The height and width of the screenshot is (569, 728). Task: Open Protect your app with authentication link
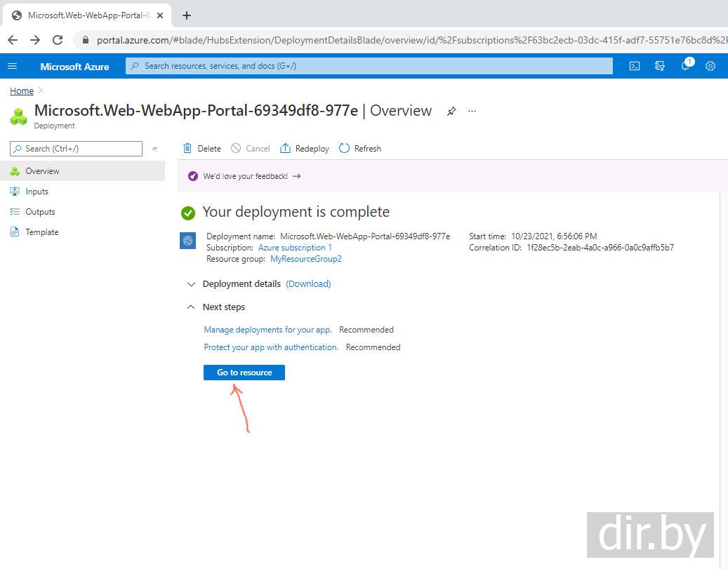point(271,347)
